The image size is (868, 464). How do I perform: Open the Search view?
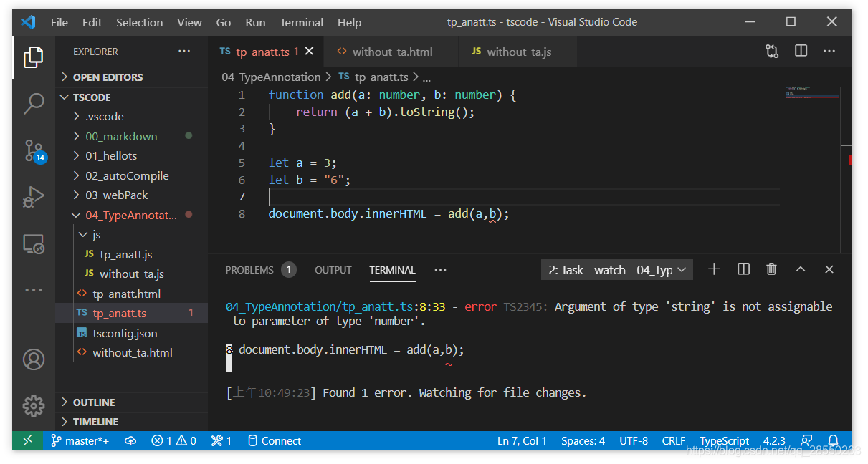click(x=34, y=103)
